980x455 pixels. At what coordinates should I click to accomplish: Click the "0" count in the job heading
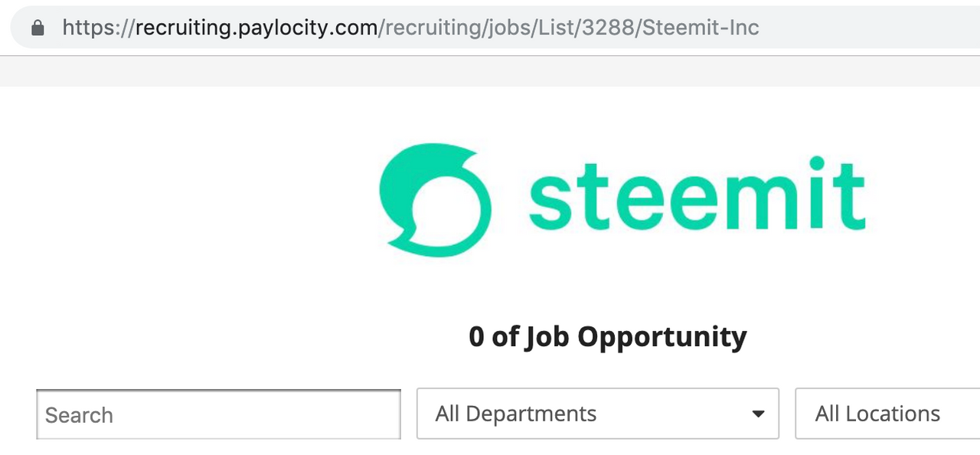476,337
